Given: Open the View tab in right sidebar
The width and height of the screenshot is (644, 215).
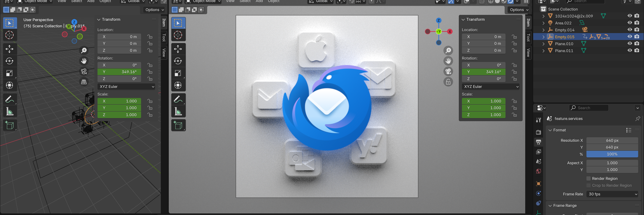Looking at the screenshot, I should (x=528, y=52).
